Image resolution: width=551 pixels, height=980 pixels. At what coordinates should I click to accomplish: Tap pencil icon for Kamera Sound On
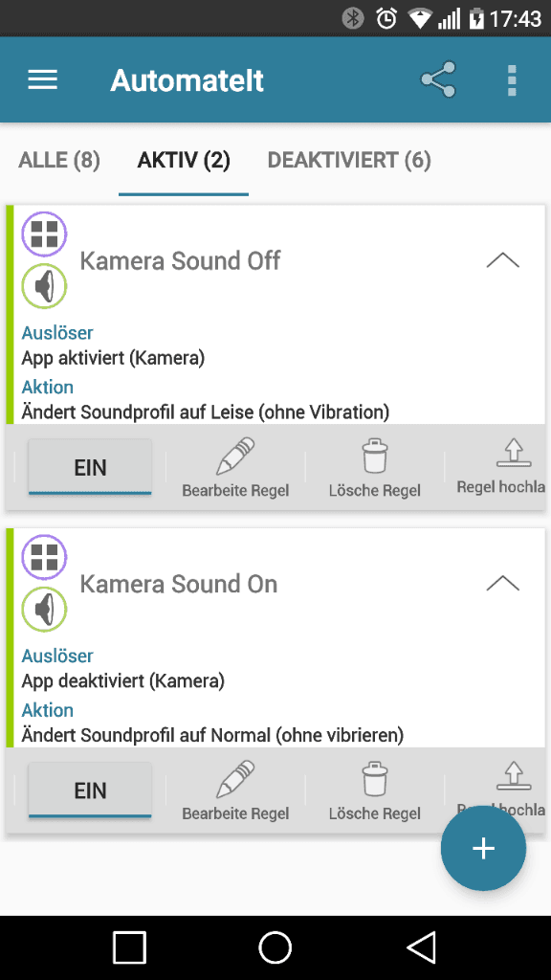click(235, 779)
